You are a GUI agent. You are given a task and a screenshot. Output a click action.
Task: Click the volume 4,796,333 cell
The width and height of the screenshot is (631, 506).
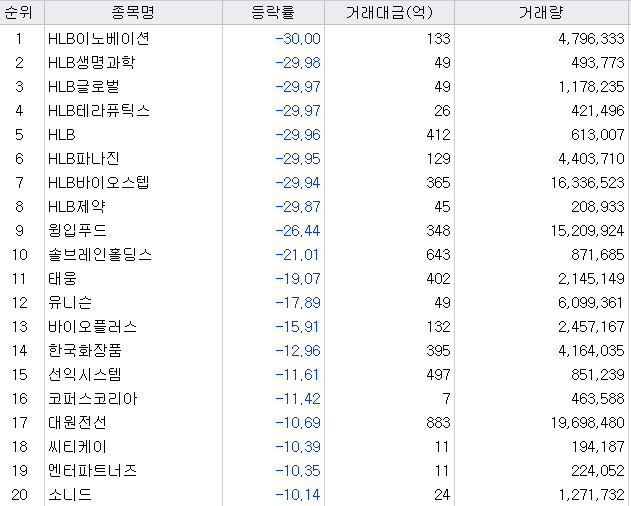[x=591, y=39]
